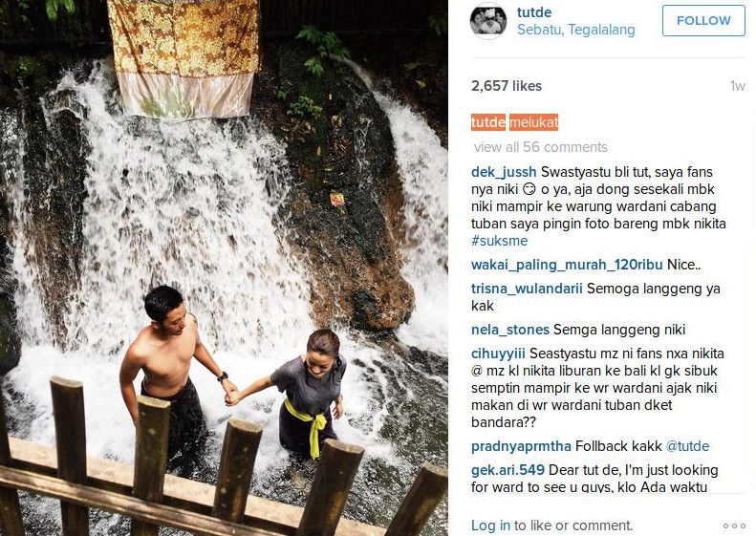Open wakai_paling_murah_120ribu profile
Screen dimensions: 756x536
tap(567, 265)
